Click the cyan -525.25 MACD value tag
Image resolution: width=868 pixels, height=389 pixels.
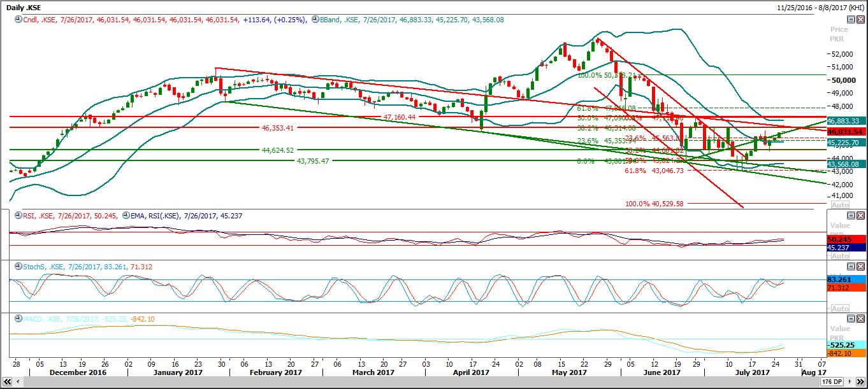pyautogui.click(x=846, y=344)
